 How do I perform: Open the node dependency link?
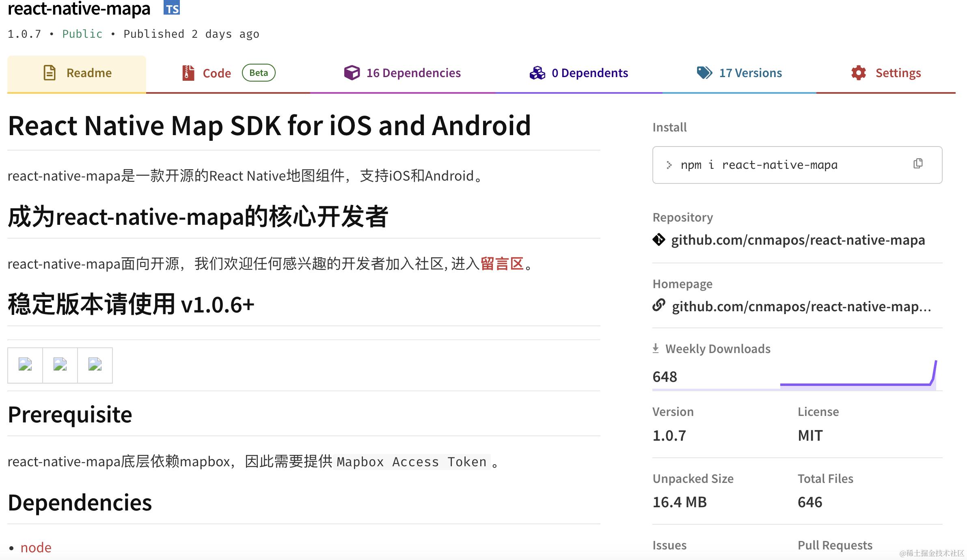pos(36,547)
